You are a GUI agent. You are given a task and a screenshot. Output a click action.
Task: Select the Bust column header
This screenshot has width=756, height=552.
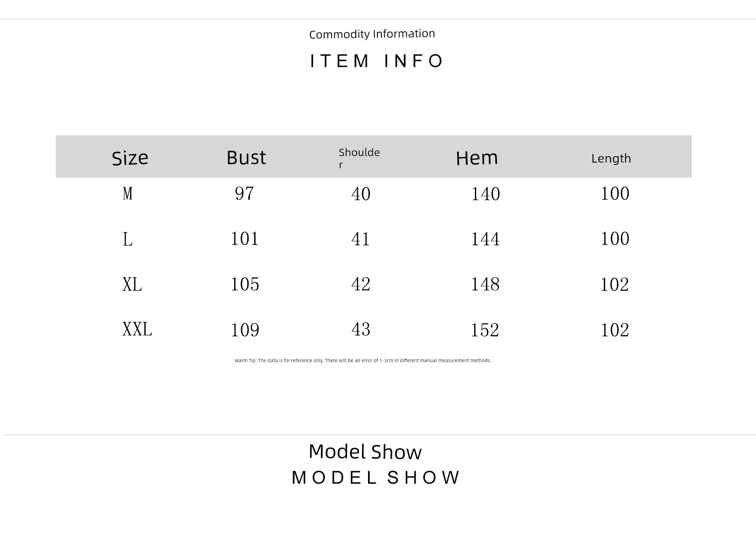[246, 157]
